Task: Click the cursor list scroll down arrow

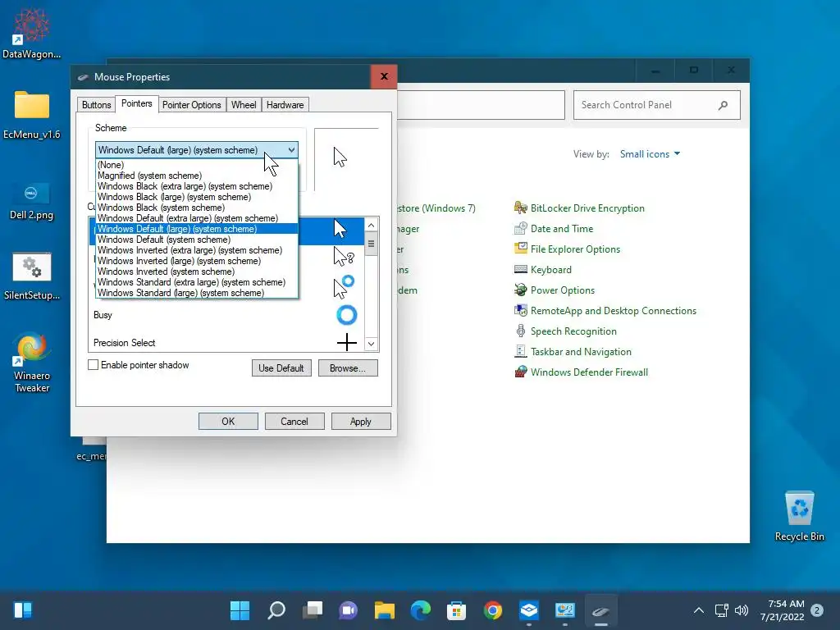Action: (x=372, y=344)
